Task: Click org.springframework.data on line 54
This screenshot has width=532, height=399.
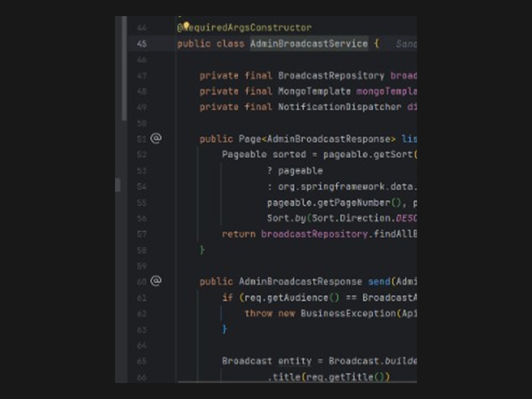Action: coord(345,187)
